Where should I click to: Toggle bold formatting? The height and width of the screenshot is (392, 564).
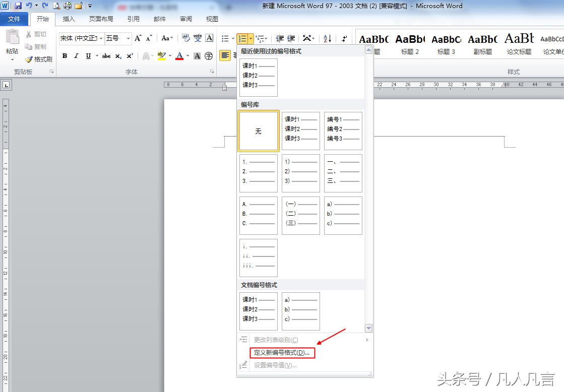coord(65,56)
